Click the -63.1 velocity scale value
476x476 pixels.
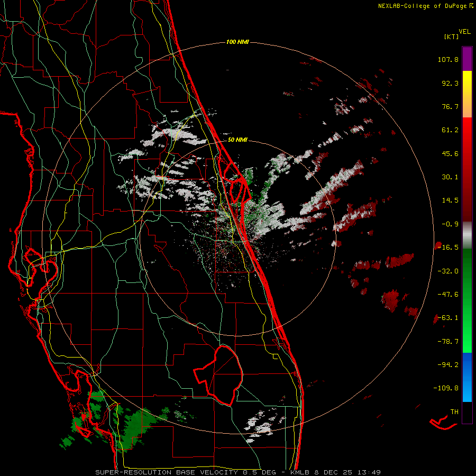pos(448,318)
